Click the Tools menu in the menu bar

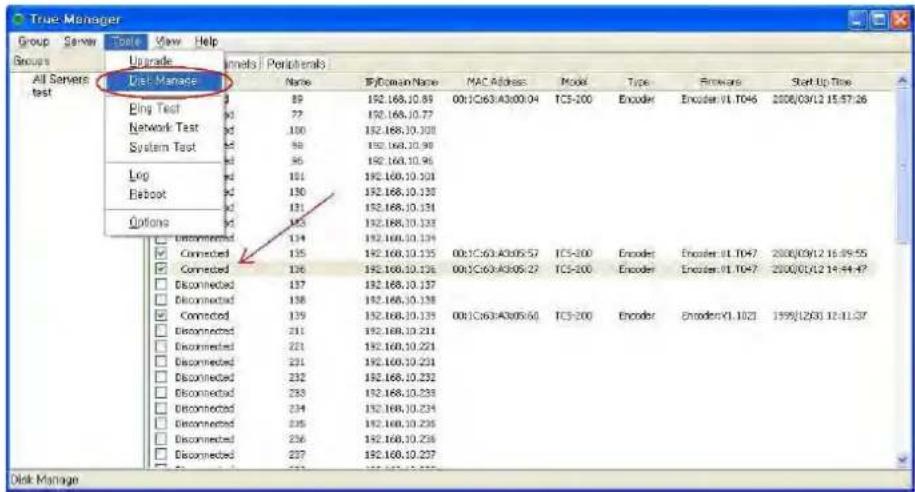tap(126, 41)
